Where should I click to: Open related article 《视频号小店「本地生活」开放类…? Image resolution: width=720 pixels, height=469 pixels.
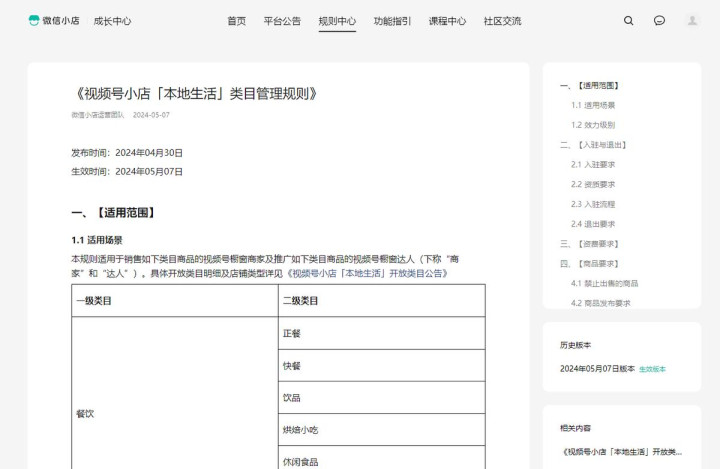pyautogui.click(x=621, y=452)
